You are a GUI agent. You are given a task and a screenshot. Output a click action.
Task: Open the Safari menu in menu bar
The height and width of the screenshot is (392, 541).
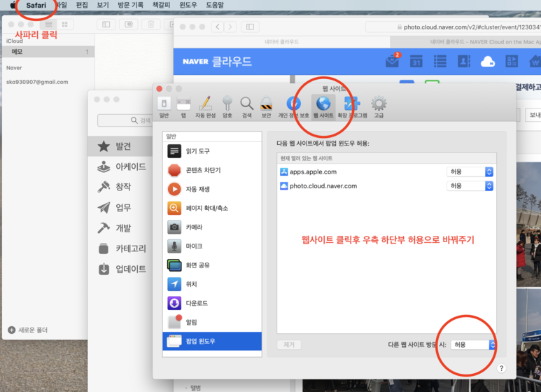click(x=36, y=5)
